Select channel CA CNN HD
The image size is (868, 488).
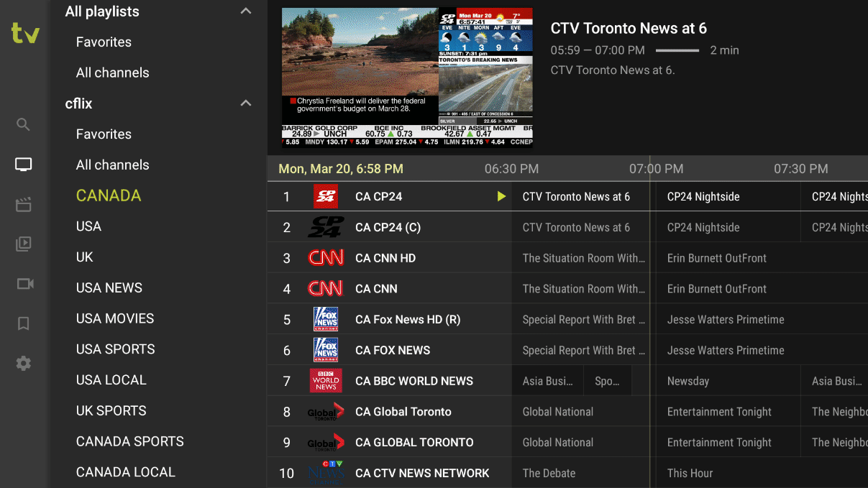385,258
